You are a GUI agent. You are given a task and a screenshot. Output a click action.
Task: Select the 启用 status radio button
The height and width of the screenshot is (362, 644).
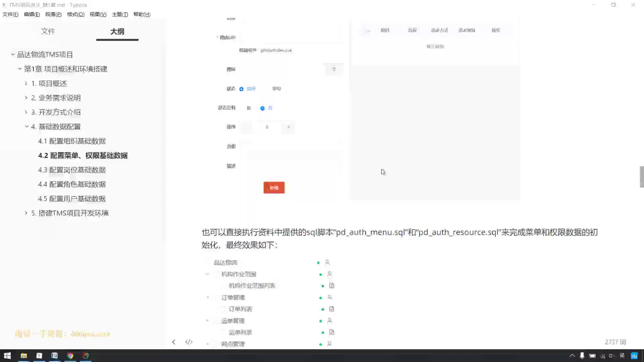click(241, 89)
